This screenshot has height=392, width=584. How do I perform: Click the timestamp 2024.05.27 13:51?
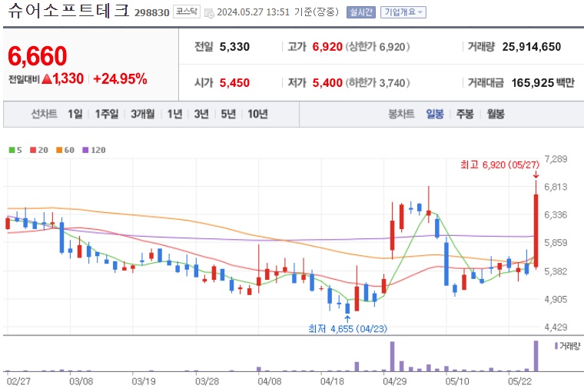click(x=254, y=12)
